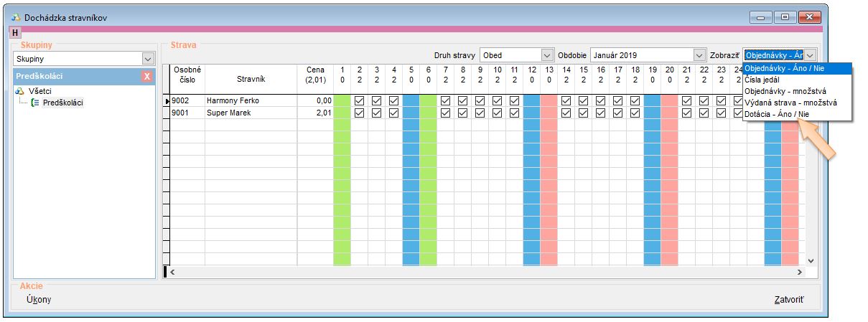Close the Predškoláci panel with red X
The height and width of the screenshot is (322, 868).
147,76
